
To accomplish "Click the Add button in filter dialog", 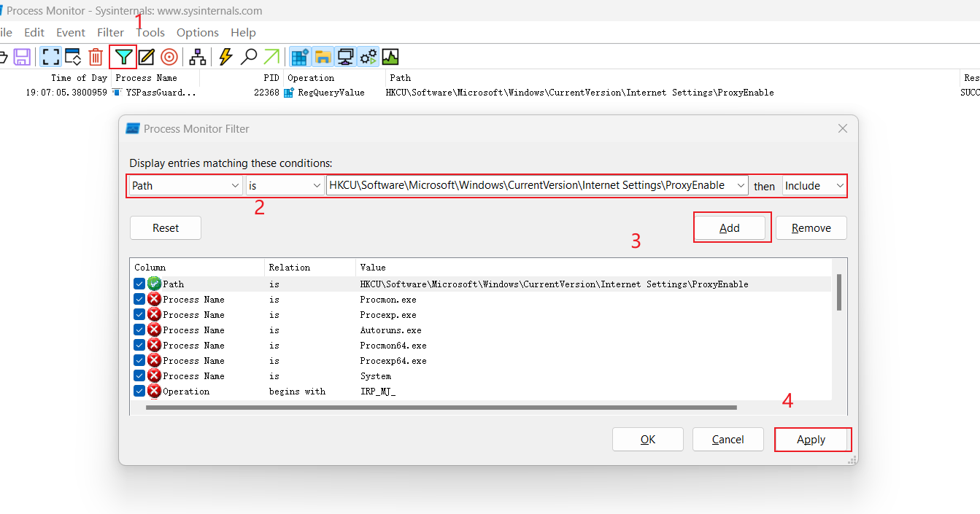I will [x=731, y=227].
